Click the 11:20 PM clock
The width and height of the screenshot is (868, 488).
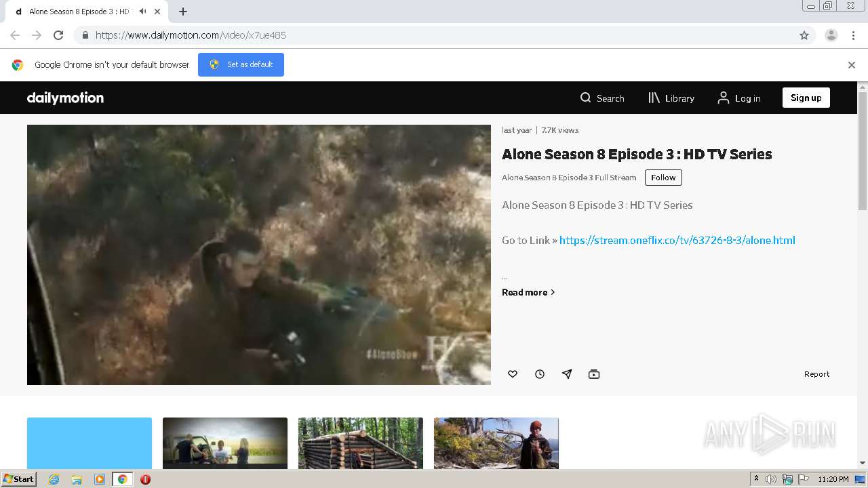point(833,479)
